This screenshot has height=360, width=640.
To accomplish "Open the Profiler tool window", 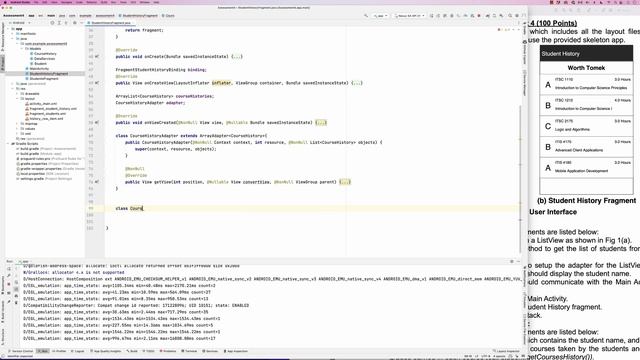I will click(59, 351).
